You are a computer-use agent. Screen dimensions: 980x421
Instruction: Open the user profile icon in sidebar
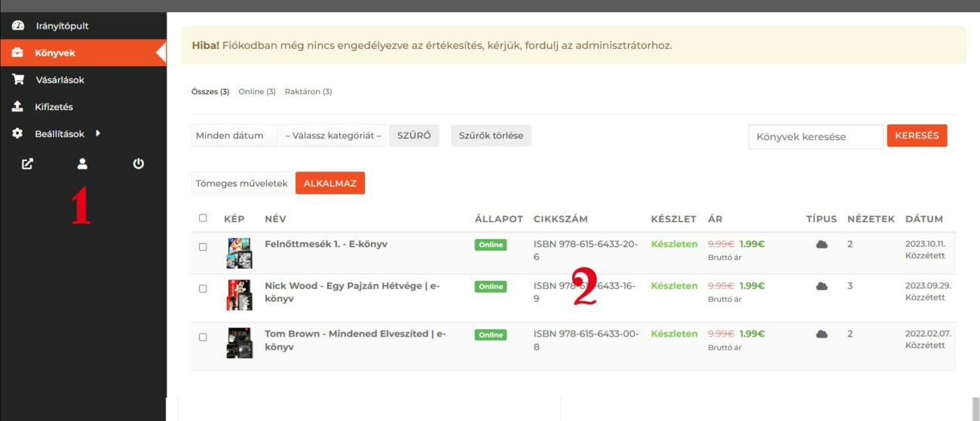[83, 163]
